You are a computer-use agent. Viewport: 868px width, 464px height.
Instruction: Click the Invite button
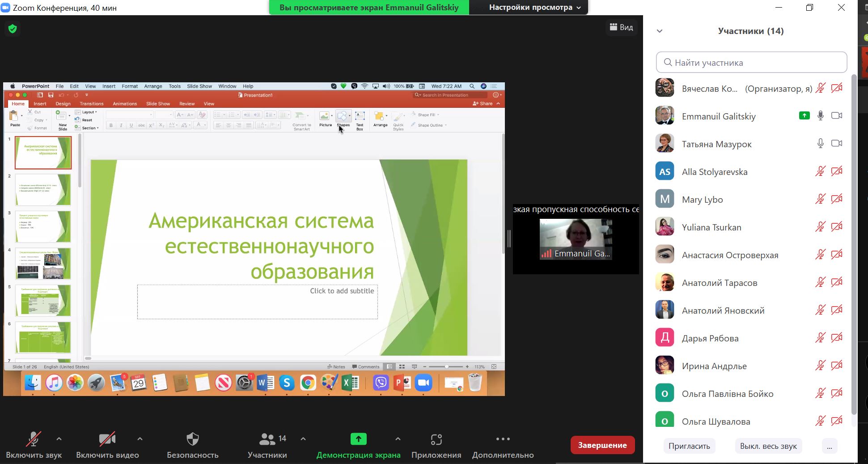tap(689, 446)
